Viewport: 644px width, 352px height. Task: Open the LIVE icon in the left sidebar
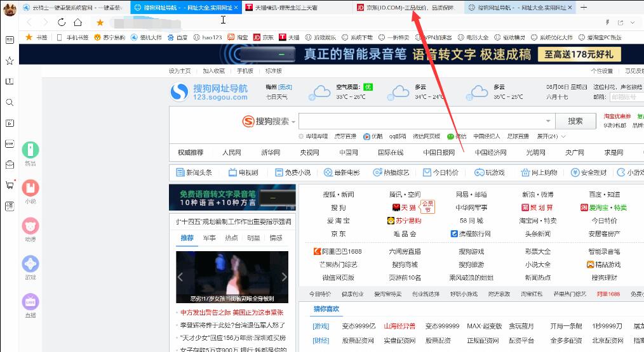tap(10, 143)
